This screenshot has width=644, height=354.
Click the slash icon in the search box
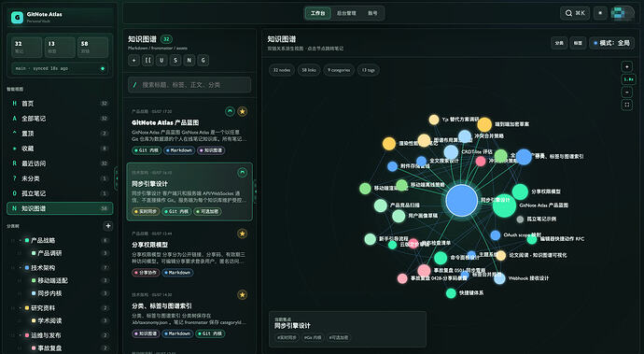point(134,85)
